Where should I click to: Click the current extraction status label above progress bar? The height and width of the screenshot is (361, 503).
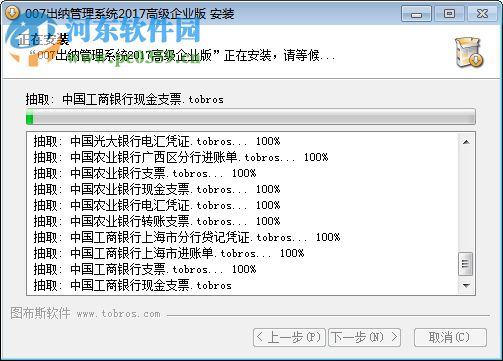pyautogui.click(x=125, y=99)
